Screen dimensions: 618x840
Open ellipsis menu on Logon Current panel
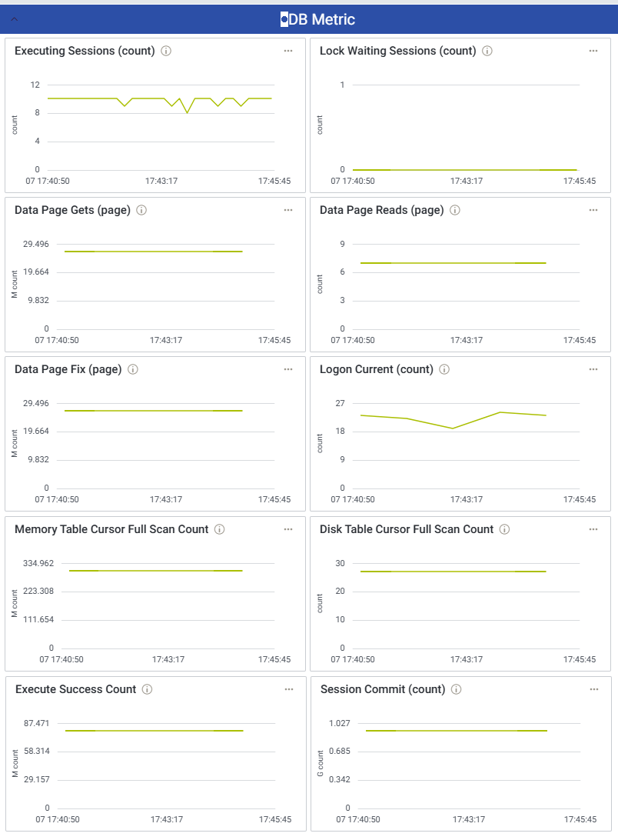click(x=593, y=369)
